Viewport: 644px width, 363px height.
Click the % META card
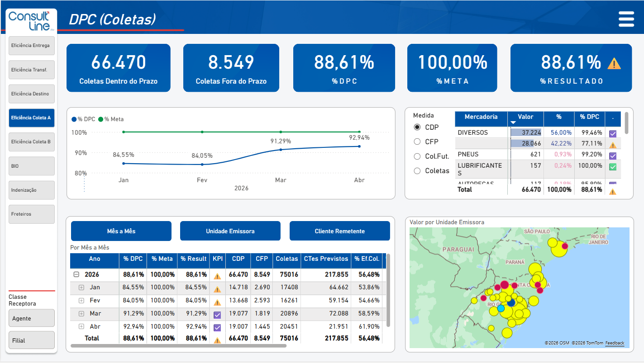452,68
